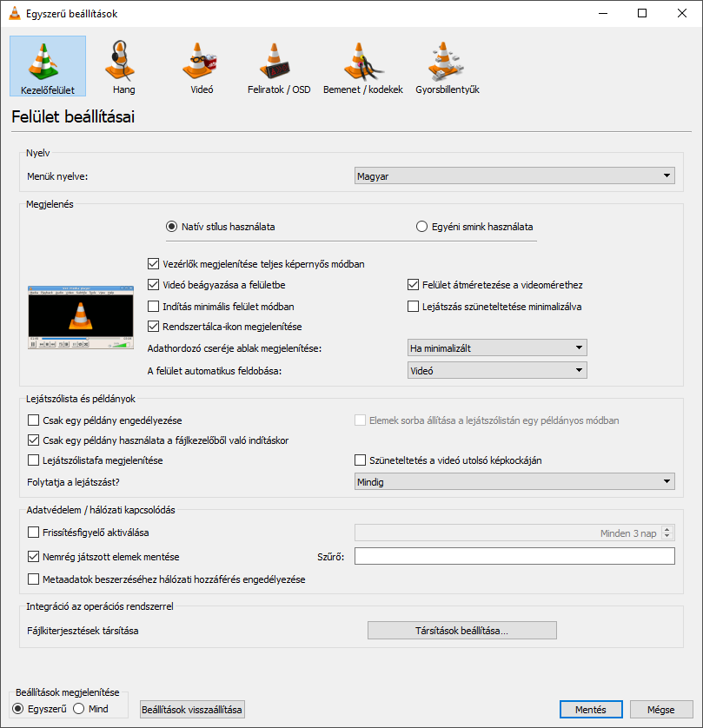Click the VLC cone title bar icon

(15, 13)
